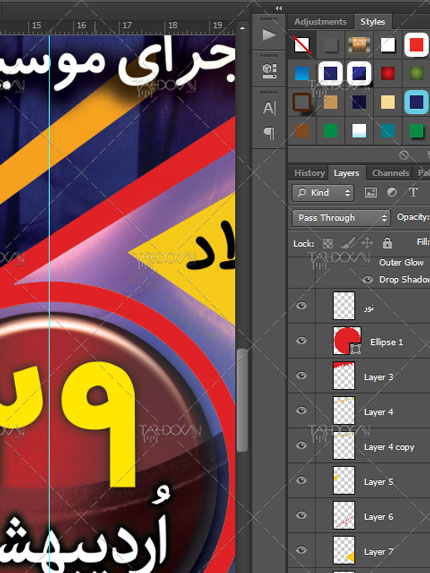
Task: Apply the tan style swatch
Action: point(331,102)
